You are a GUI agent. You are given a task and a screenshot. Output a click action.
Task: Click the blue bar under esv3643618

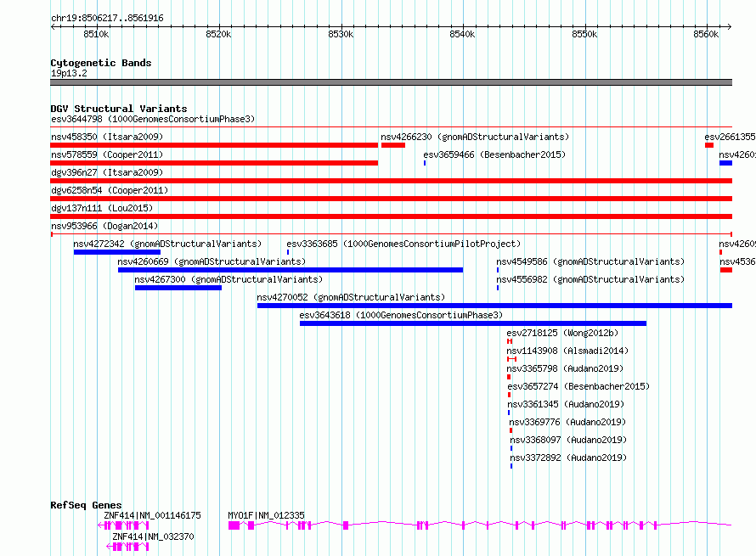click(x=473, y=323)
